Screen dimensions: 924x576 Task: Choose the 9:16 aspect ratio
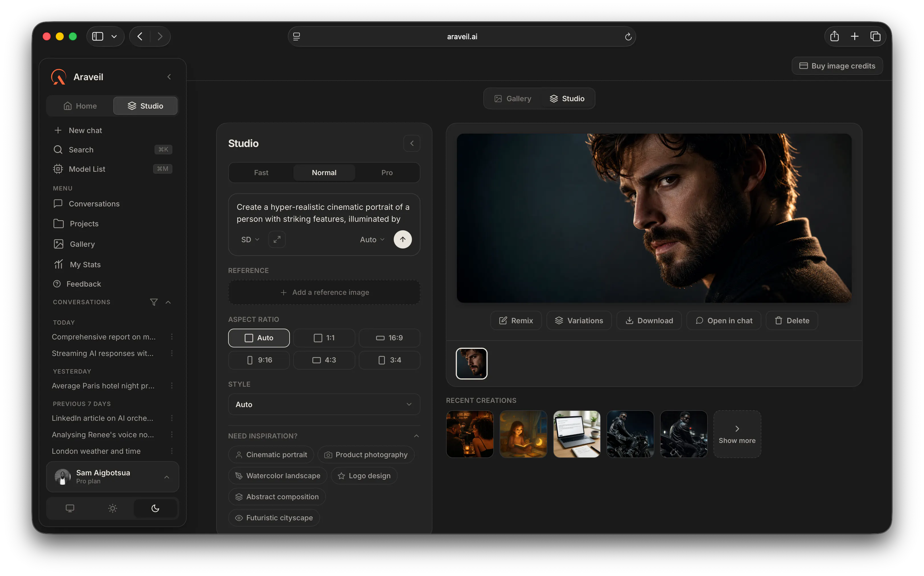pos(259,360)
